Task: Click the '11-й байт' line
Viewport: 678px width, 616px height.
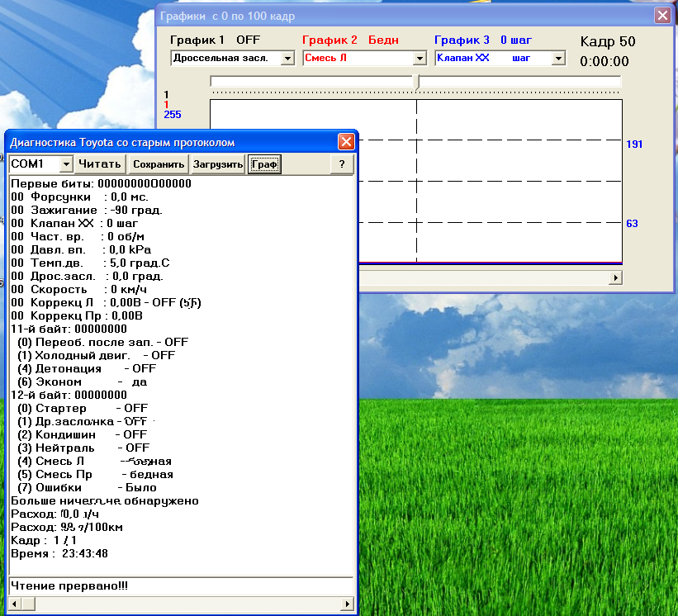Action: (x=69, y=329)
